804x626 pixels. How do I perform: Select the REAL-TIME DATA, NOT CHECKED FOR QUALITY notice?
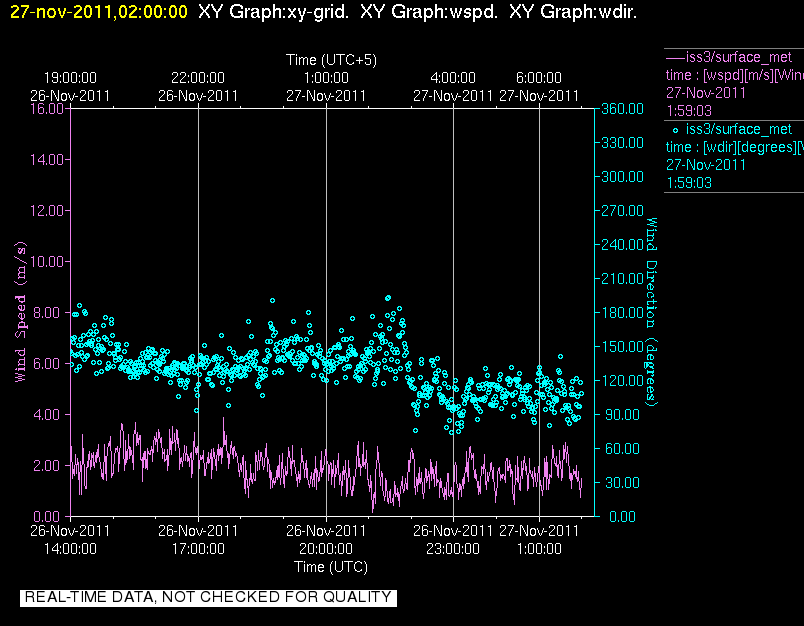pyautogui.click(x=208, y=597)
